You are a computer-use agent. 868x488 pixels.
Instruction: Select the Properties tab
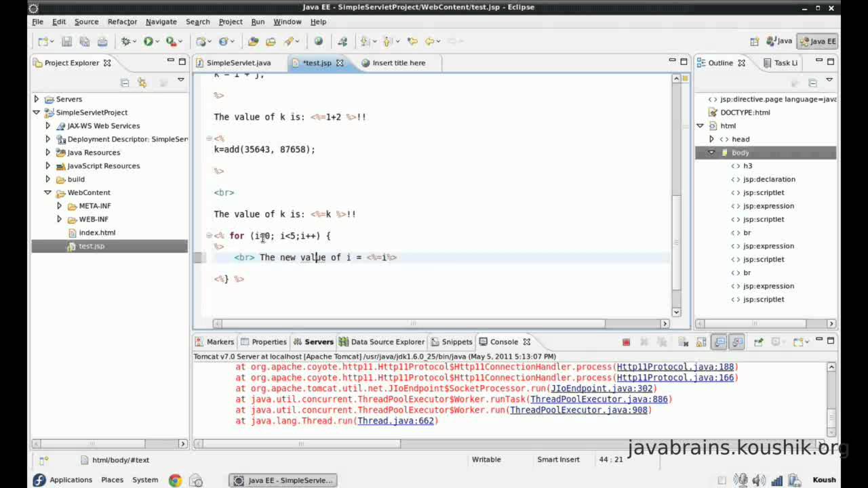(264, 342)
